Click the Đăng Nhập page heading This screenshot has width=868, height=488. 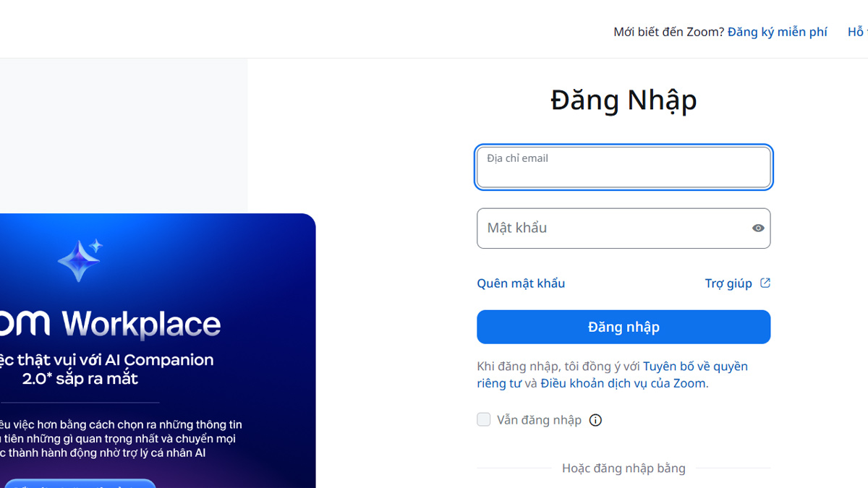(624, 100)
